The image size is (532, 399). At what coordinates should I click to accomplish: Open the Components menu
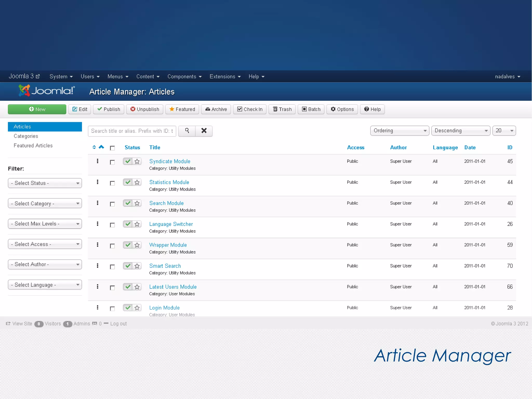click(184, 76)
